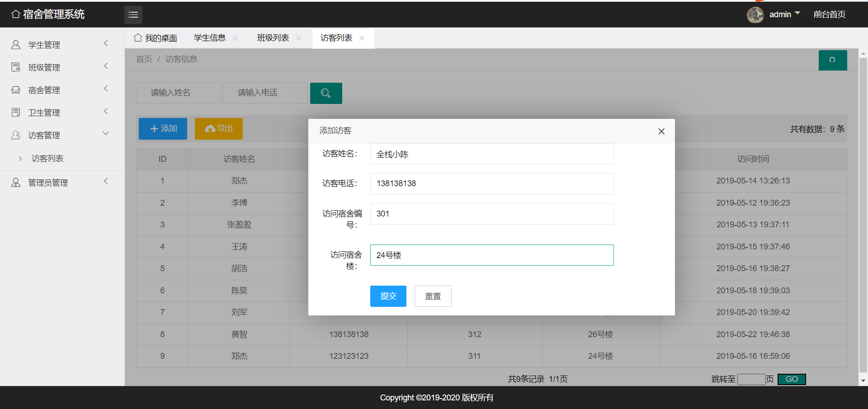Click the 管理员管理 sidebar icon
The image size is (868, 409).
point(16,182)
